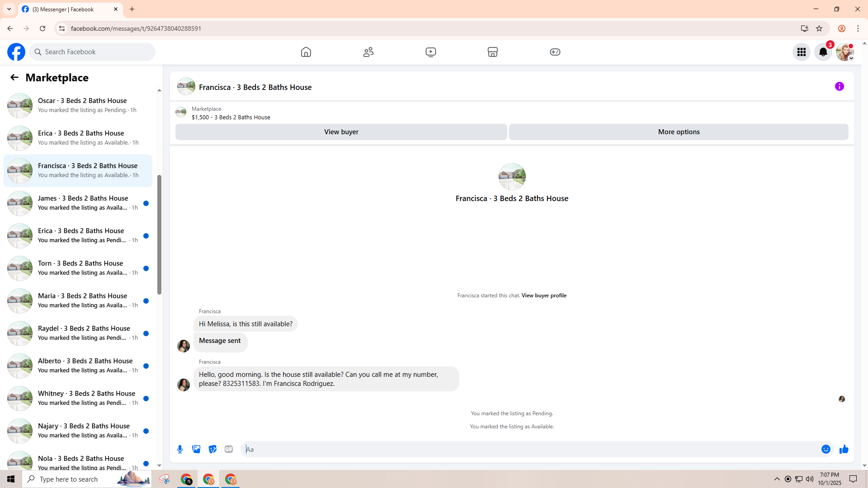Open the Marketplace store icon
868x488 pixels.
(x=493, y=52)
